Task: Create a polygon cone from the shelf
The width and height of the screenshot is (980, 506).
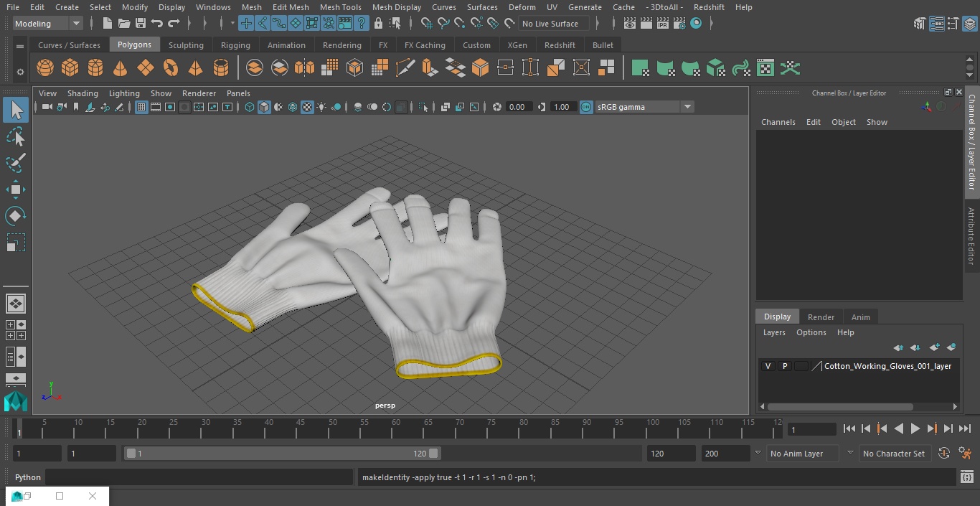Action: [x=121, y=68]
